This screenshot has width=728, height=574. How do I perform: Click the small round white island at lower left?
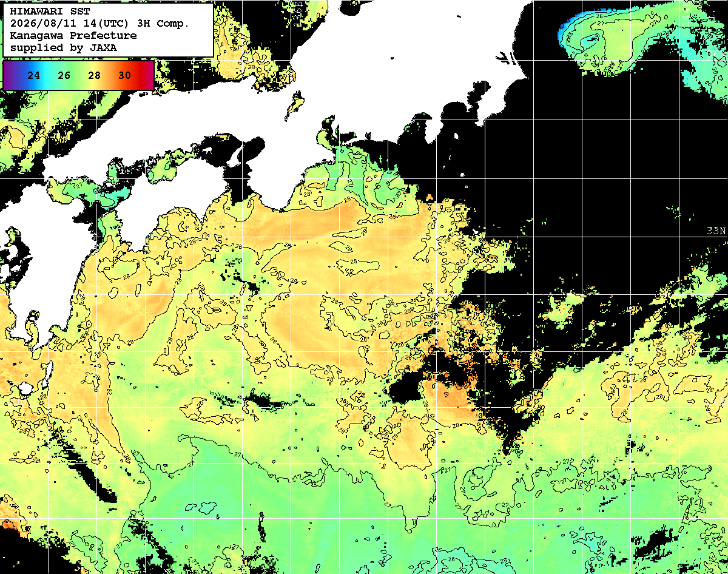click(25, 388)
